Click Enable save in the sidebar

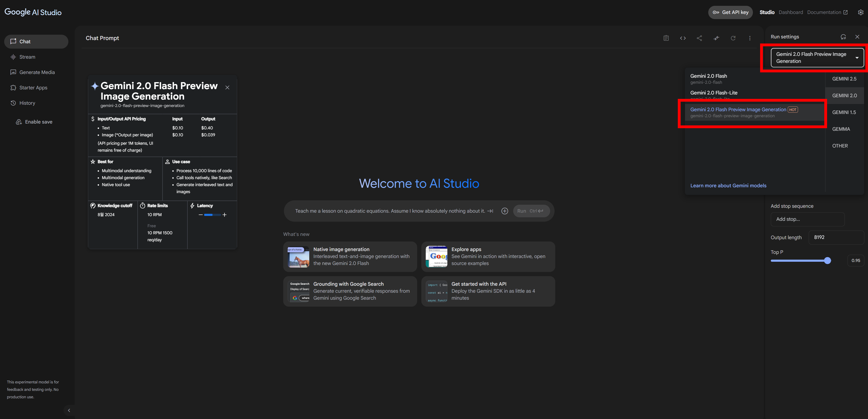tap(38, 122)
